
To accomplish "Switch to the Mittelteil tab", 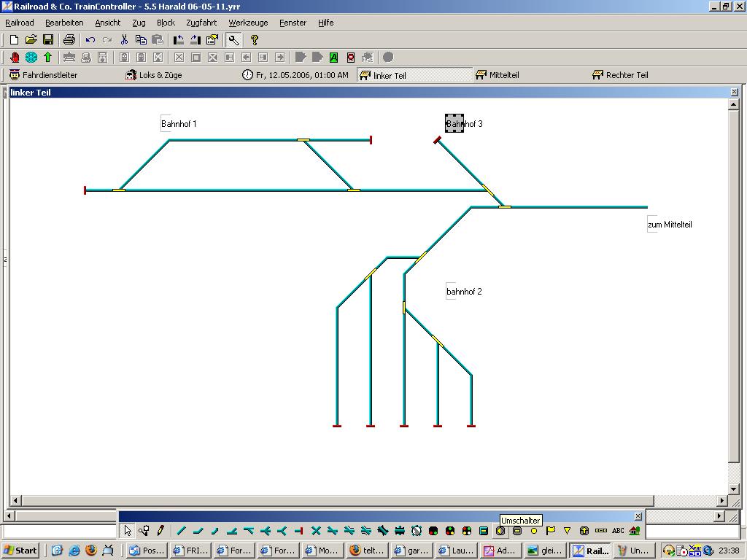I will click(x=503, y=75).
